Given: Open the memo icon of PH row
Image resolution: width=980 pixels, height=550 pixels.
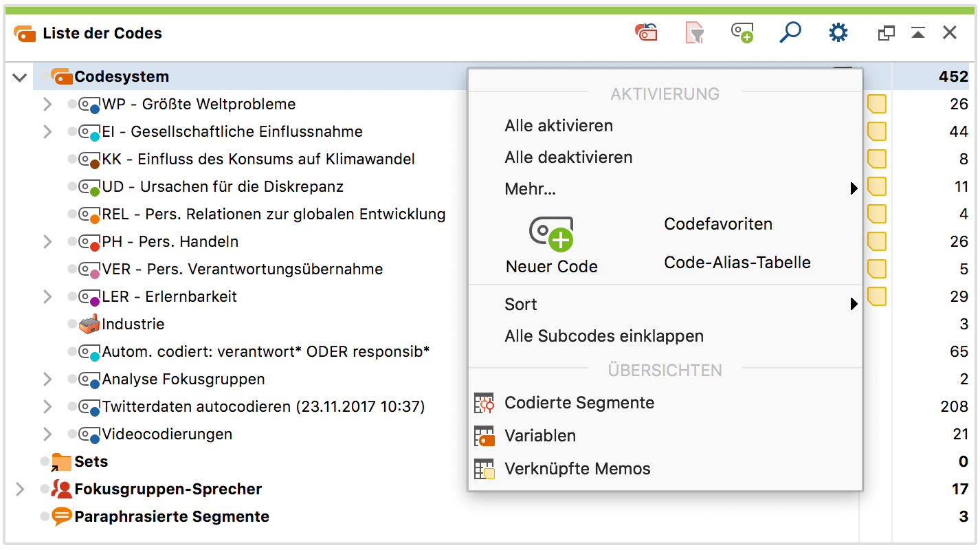Looking at the screenshot, I should [877, 241].
